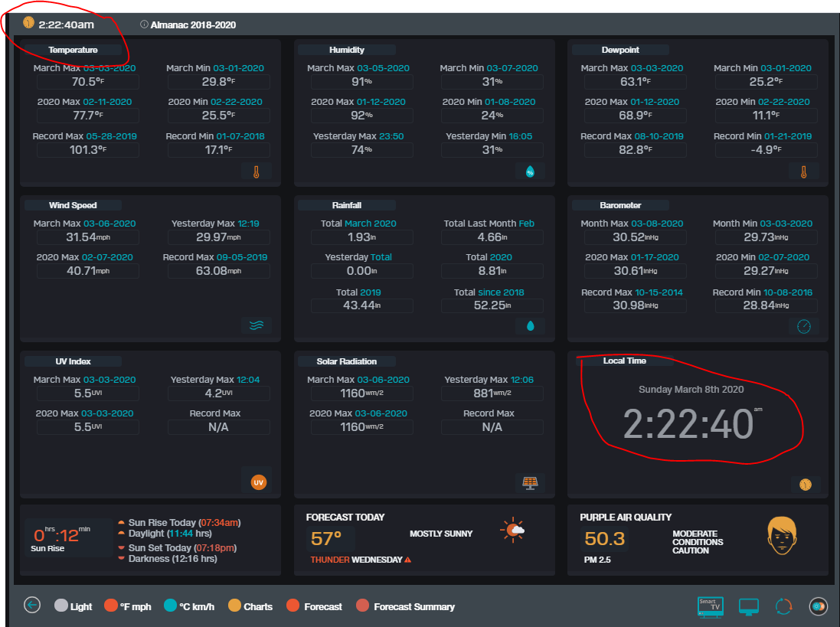840x627 pixels.
Task: Click the 40.71 mph 2020 max wind
Action: click(88, 271)
